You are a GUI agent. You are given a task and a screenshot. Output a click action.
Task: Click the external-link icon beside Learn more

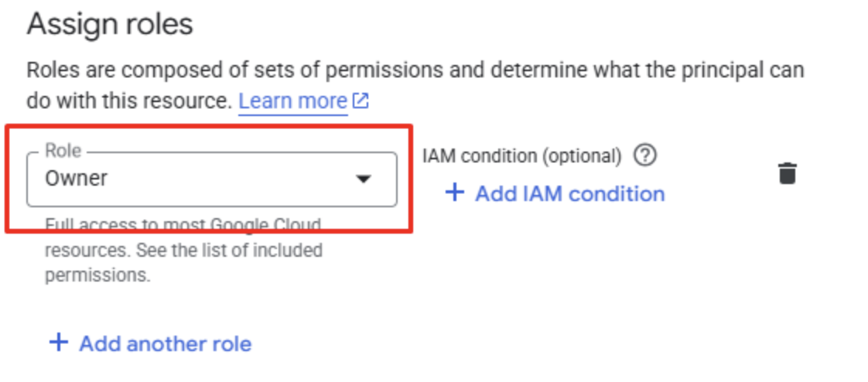click(361, 101)
